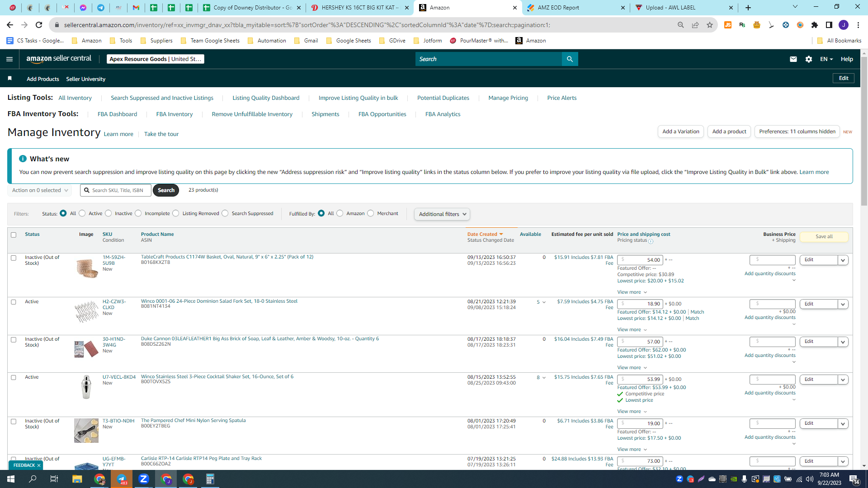This screenshot has width=868, height=488.
Task: Open the settings gear icon
Action: tap(809, 59)
